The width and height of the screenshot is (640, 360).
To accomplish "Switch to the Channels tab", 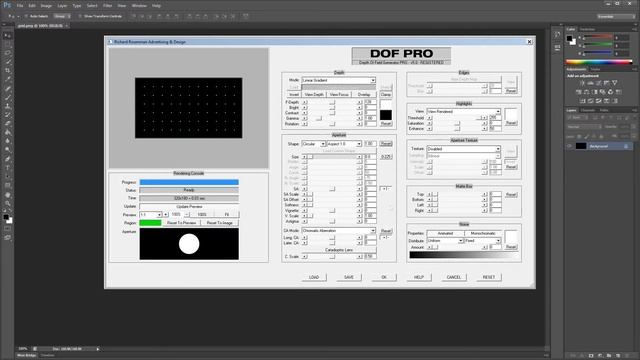I will tap(588, 110).
